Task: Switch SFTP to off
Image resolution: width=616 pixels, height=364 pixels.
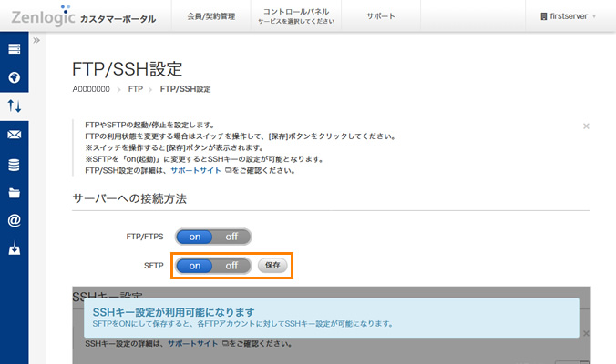Action: click(x=231, y=266)
